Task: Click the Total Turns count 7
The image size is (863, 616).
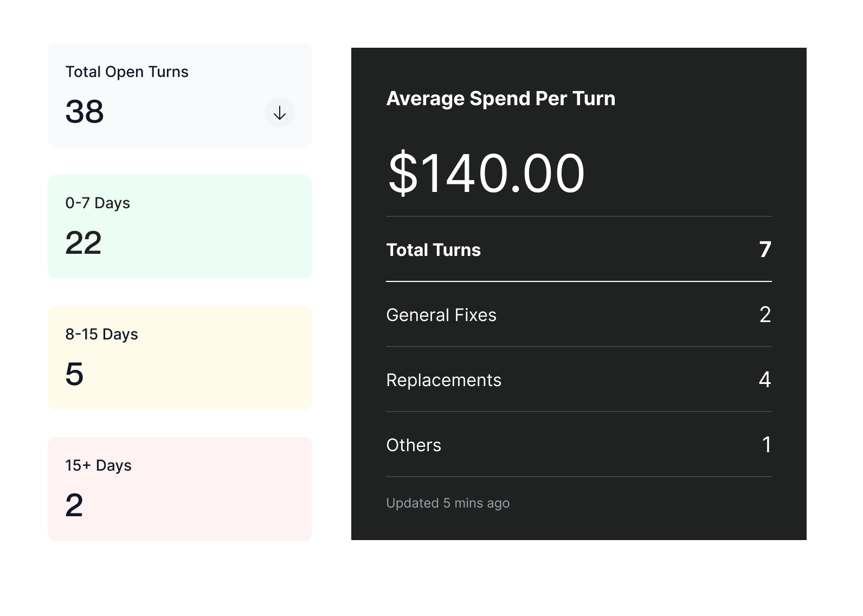Action: (x=765, y=249)
